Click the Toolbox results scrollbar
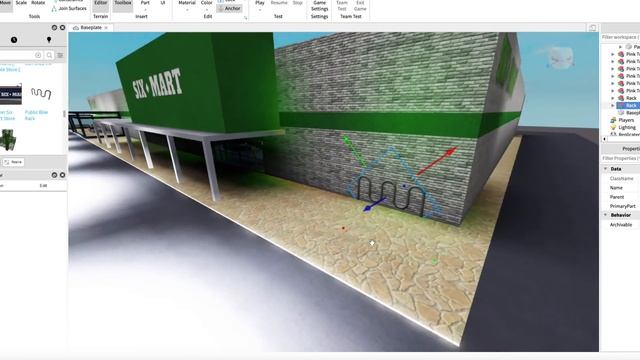 (64, 113)
